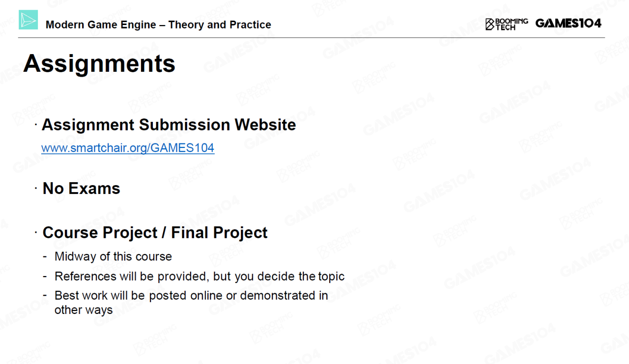The height and width of the screenshot is (364, 629).
Task: Click the dash before "Midway of this course"
Action: click(x=45, y=256)
